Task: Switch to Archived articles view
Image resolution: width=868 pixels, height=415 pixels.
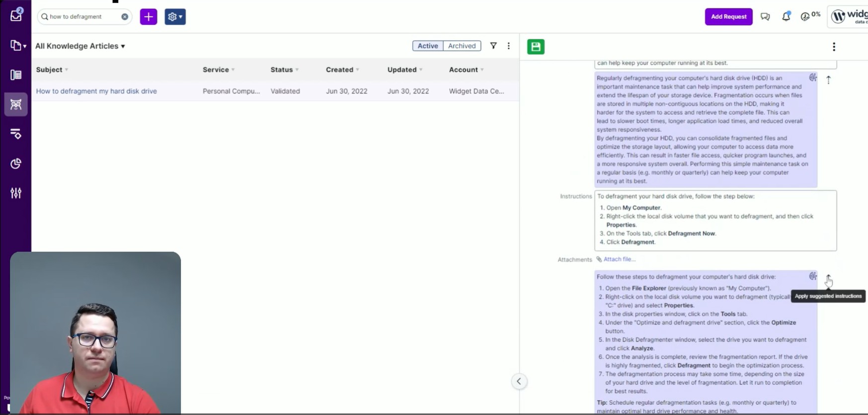Action: click(x=462, y=46)
